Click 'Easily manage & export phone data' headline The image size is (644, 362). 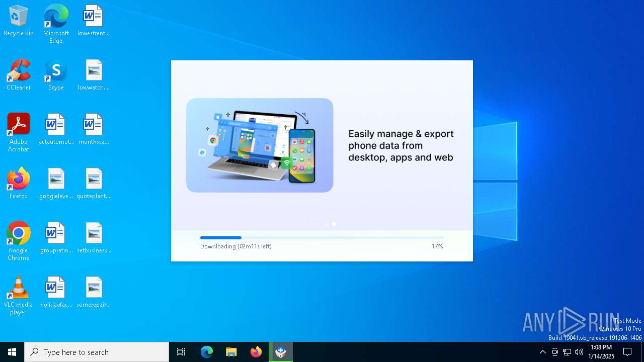coord(401,146)
